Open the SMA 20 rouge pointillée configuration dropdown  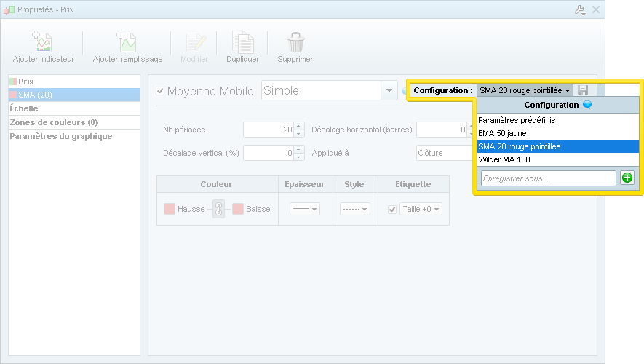point(525,90)
